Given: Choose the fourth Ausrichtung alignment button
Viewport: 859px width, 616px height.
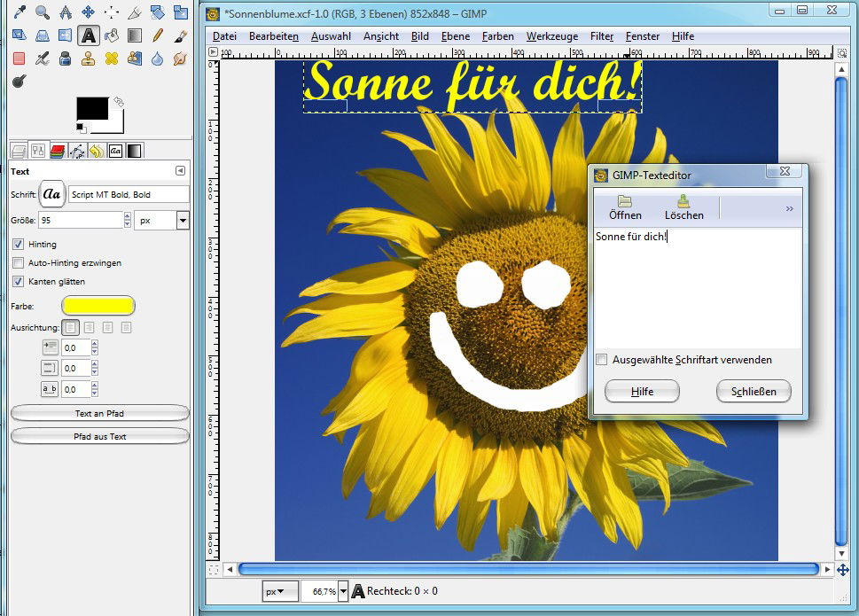Looking at the screenshot, I should pyautogui.click(x=127, y=327).
